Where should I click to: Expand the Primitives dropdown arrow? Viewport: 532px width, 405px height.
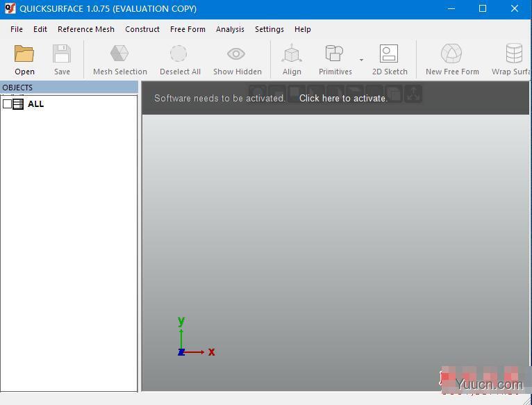(361, 60)
